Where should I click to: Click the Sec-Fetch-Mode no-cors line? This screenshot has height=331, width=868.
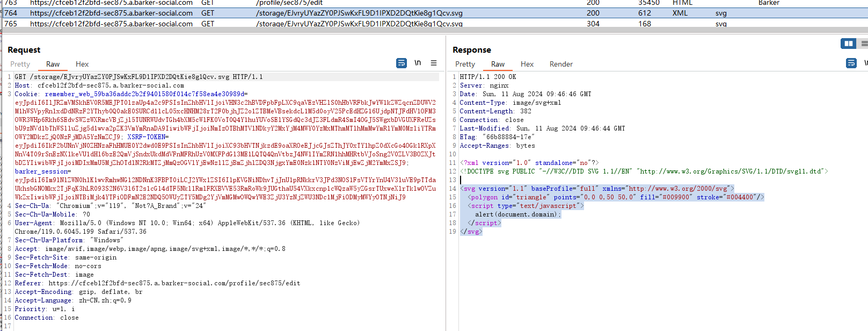click(x=58, y=266)
